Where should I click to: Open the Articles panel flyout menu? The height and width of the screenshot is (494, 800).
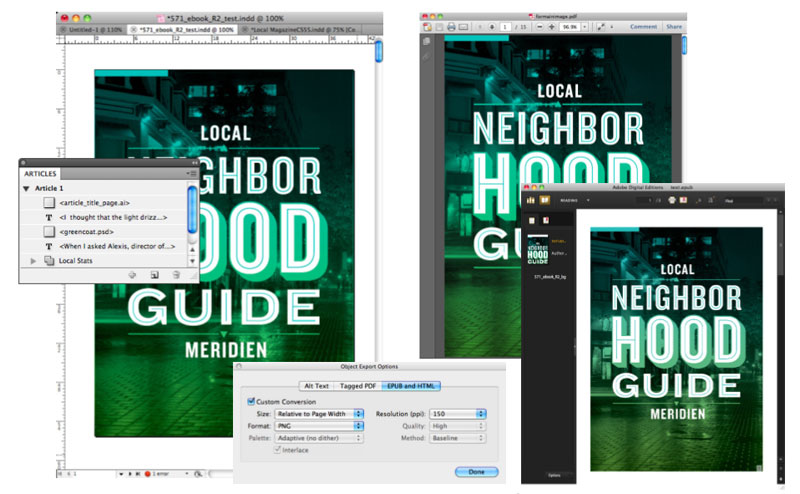coord(192,174)
